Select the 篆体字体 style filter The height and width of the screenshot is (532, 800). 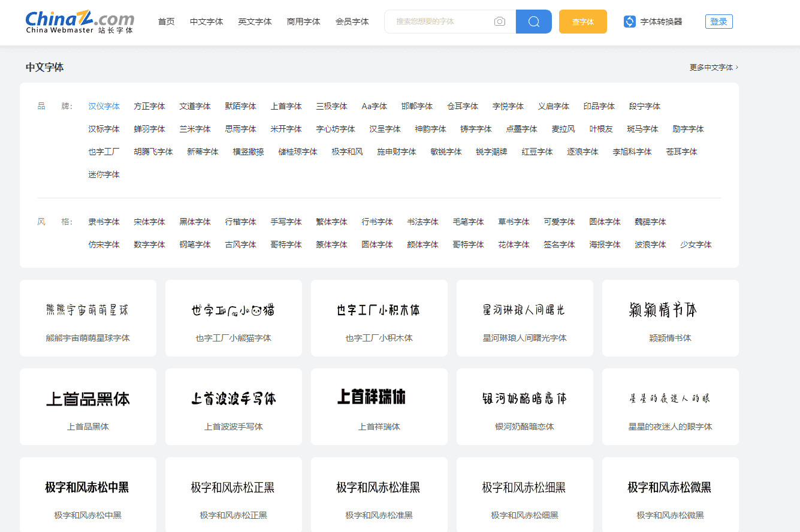(332, 244)
